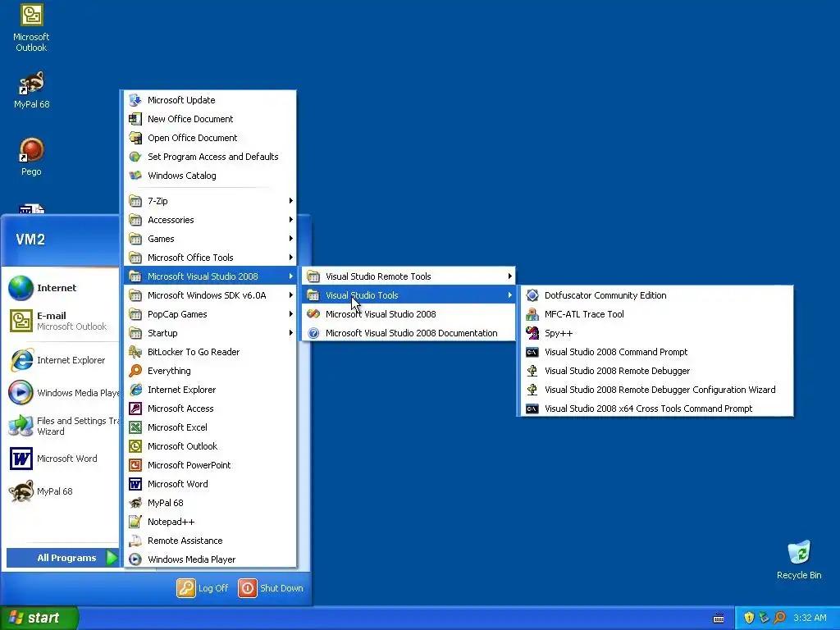
Task: Click the Microsoft Visual Studio 2008 app icon
Action: 313,314
